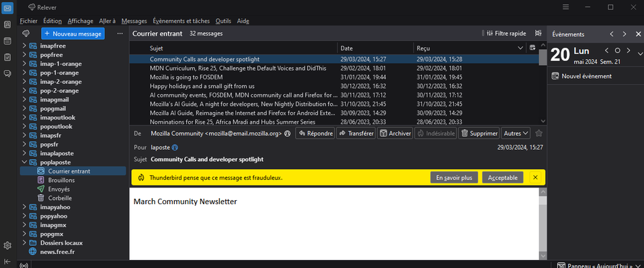Collapse the poplaposte account

click(x=24, y=162)
